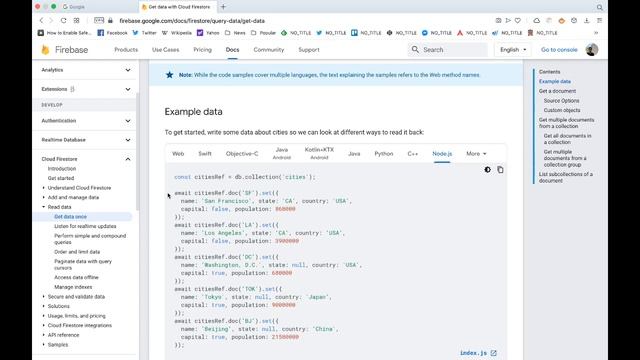
Task: Open the browser menu icon at far right
Action: tap(599, 20)
